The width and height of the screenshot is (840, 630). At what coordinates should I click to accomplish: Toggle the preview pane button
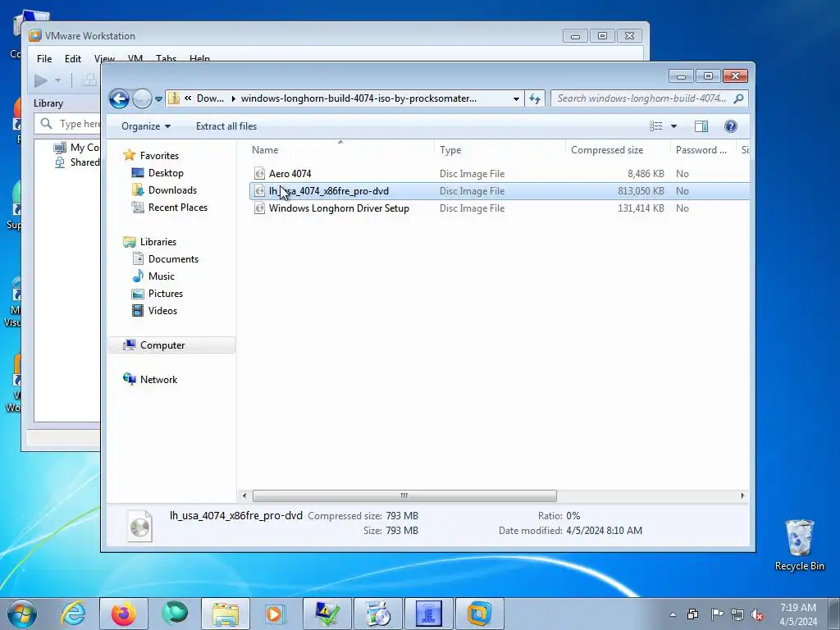(x=701, y=126)
